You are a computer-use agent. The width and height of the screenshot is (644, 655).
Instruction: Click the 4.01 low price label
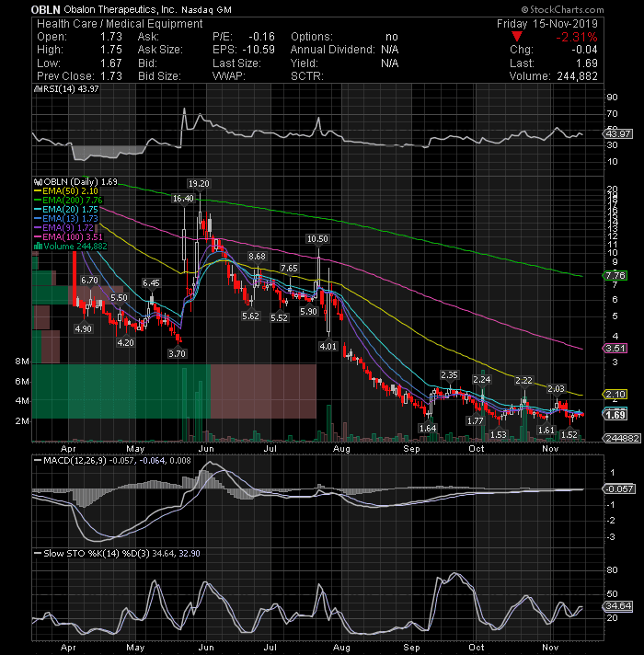[x=328, y=346]
